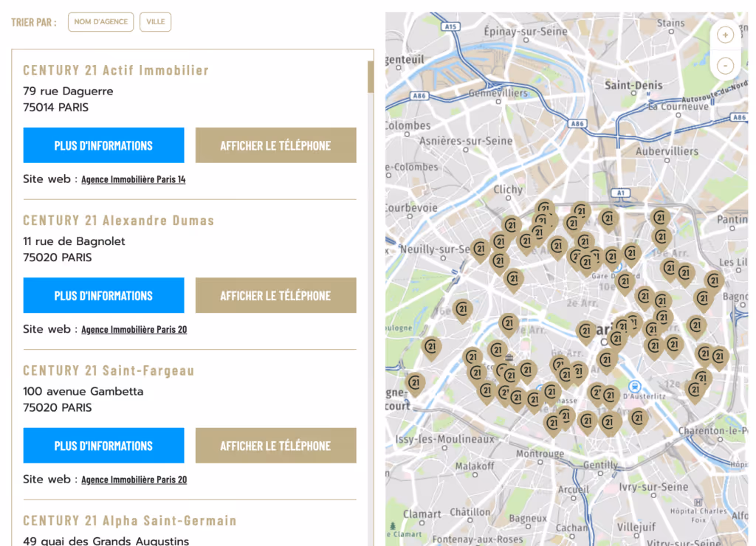756x546 pixels.
Task: Open the Agence Immobilière Paris 14 website link
Action: [x=133, y=179]
